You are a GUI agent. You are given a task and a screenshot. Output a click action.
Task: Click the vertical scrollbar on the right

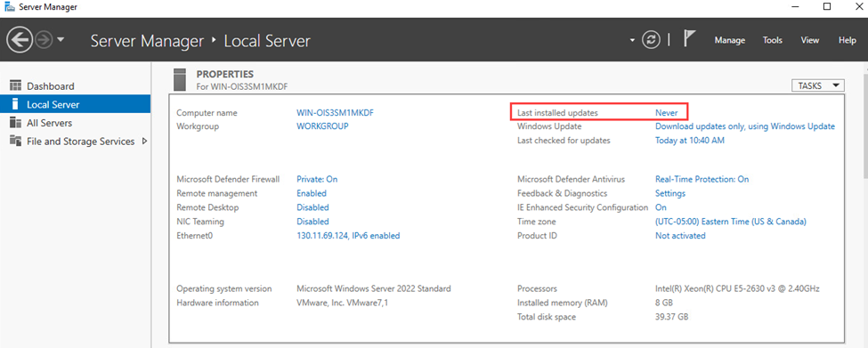click(x=864, y=205)
